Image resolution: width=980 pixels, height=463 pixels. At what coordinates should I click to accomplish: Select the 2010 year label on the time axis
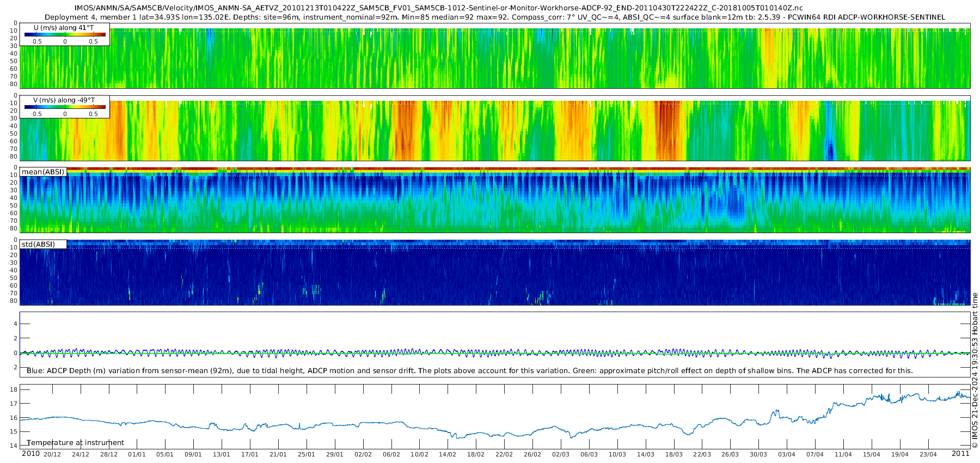click(x=30, y=454)
